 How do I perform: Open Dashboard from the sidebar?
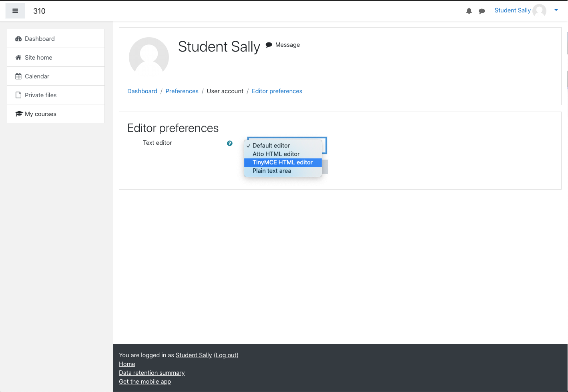click(x=56, y=39)
